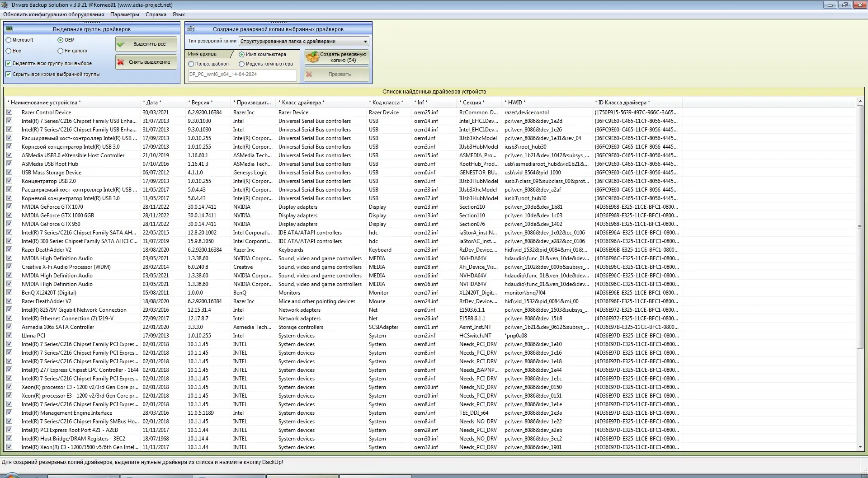The height and width of the screenshot is (478, 868).
Task: Uncheck the Razer Control Device row checkbox
Action: click(x=9, y=112)
